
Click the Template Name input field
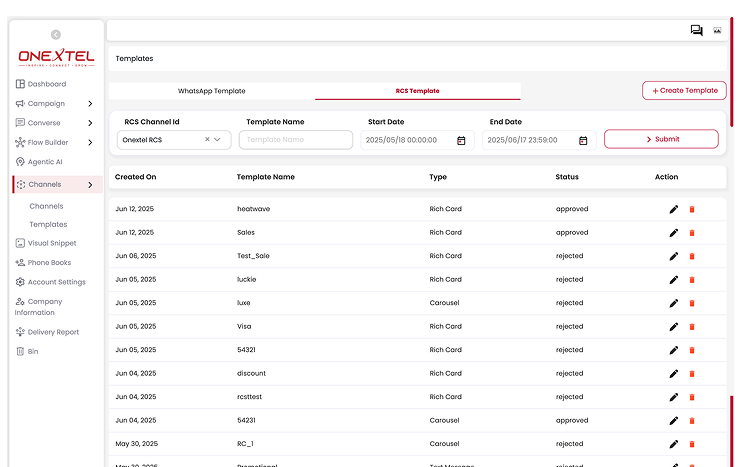tap(296, 140)
